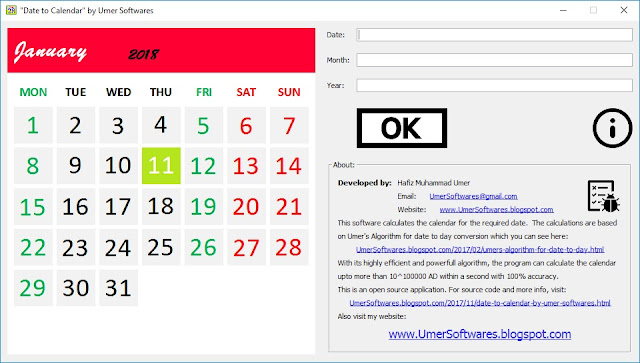This screenshot has height=363, width=640.
Task: Select day 23 in the calendar
Action: pos(76,247)
